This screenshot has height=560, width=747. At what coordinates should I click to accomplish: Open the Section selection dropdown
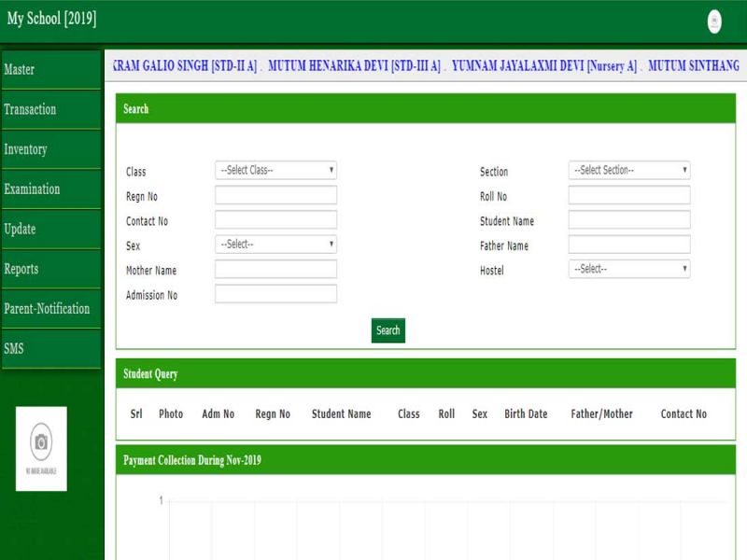click(x=629, y=171)
